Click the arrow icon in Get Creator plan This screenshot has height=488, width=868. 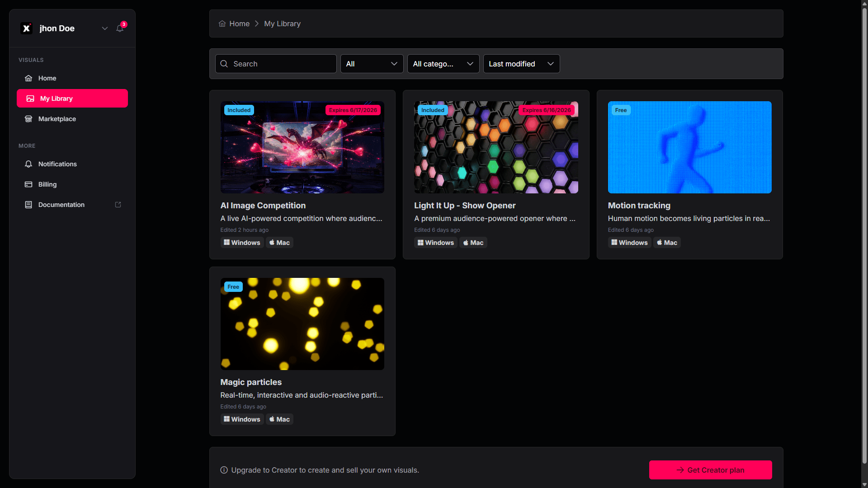pyautogui.click(x=680, y=470)
